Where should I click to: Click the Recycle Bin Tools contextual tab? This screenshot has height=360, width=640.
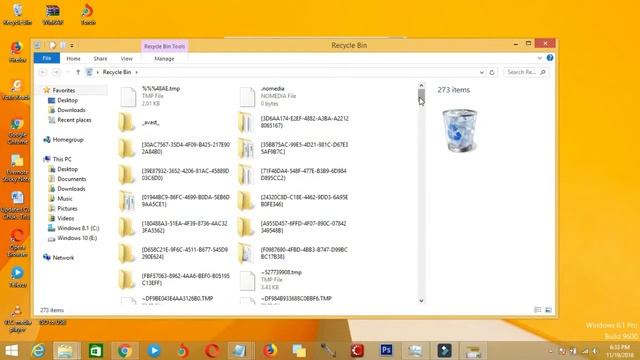click(164, 47)
